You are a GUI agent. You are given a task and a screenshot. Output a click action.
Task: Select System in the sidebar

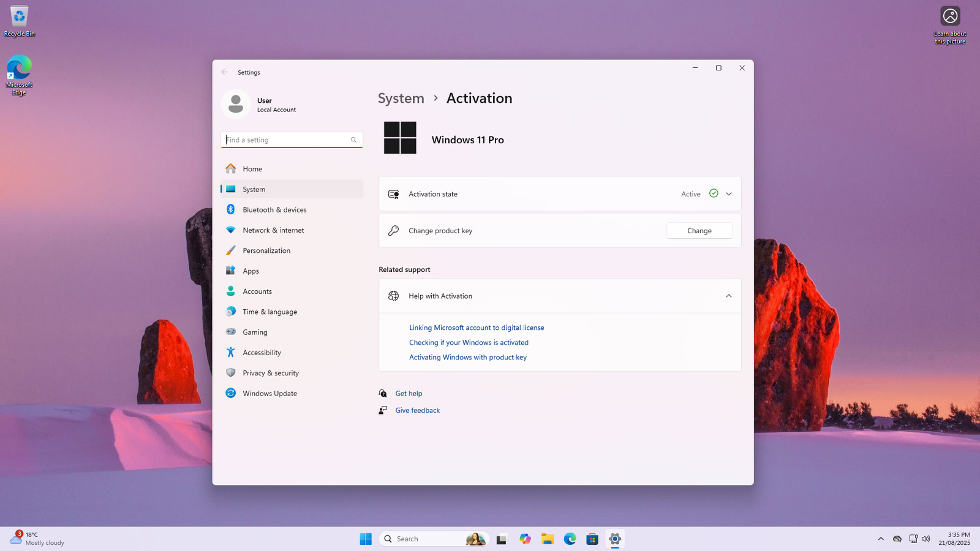292,189
